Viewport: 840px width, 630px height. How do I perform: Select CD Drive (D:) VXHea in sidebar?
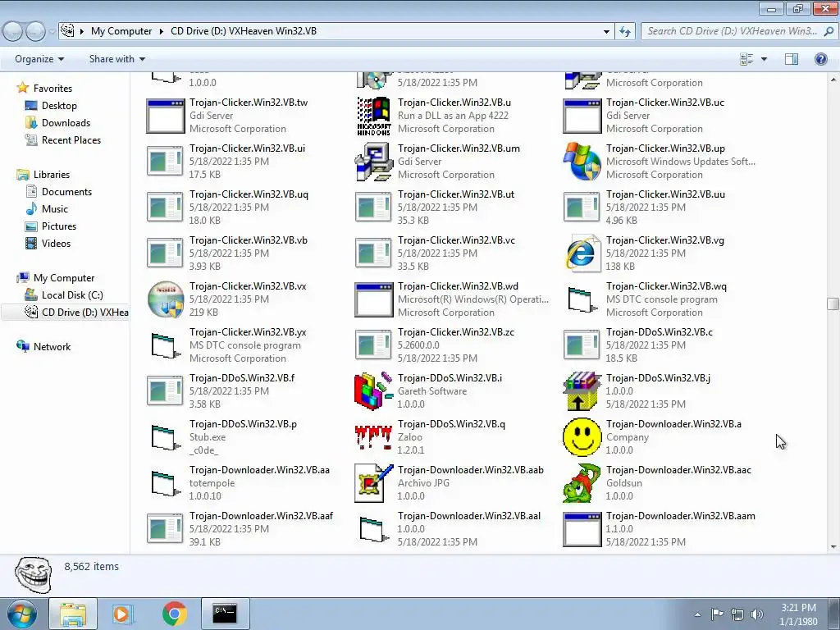point(66,313)
